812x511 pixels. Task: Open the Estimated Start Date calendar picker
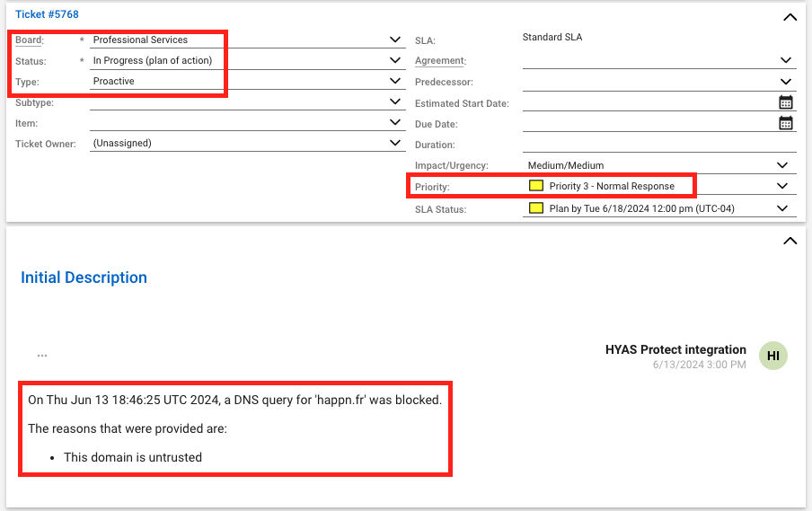tap(786, 102)
